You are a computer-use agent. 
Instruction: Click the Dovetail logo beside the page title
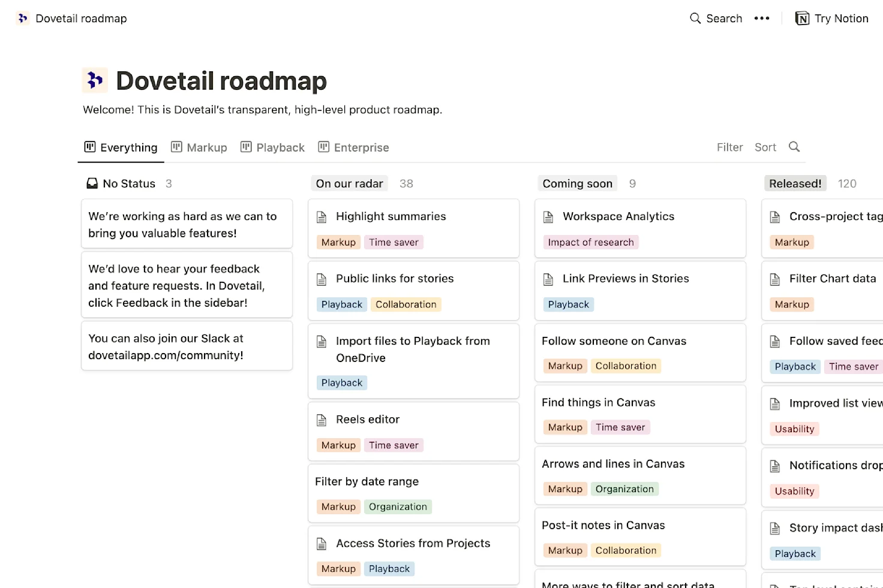tap(95, 80)
